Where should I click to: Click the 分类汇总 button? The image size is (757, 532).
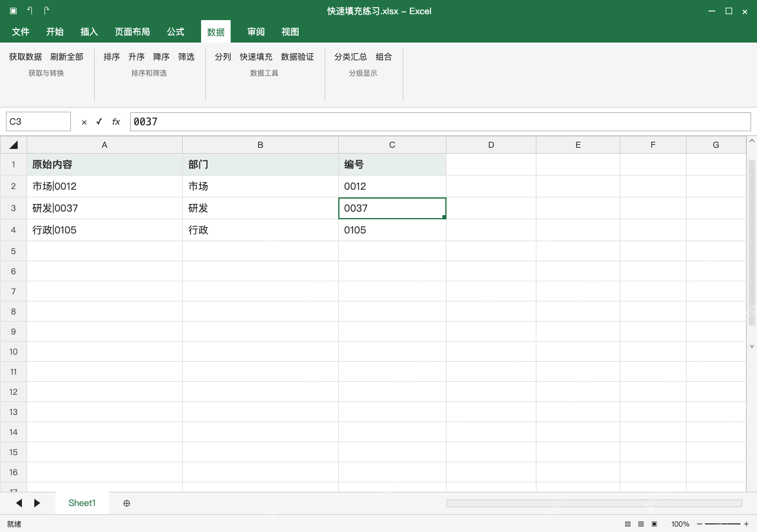tap(351, 57)
